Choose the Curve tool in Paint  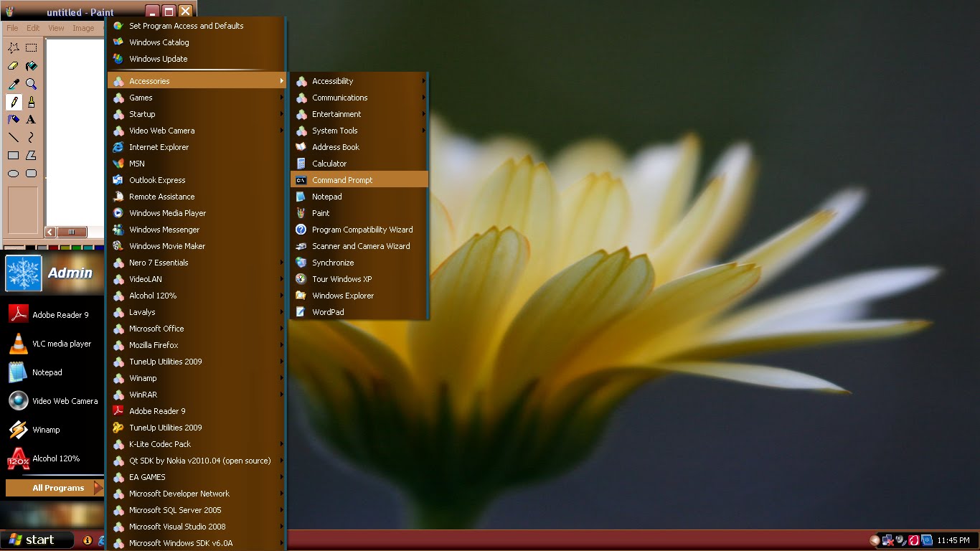click(32, 137)
